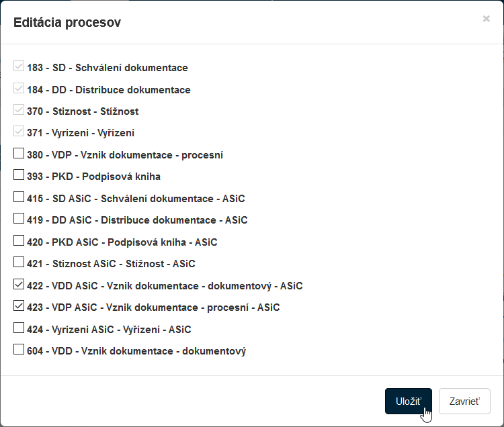Check 420 - PKD ASiC checkbox
This screenshot has width=504, height=427.
pyautogui.click(x=19, y=242)
